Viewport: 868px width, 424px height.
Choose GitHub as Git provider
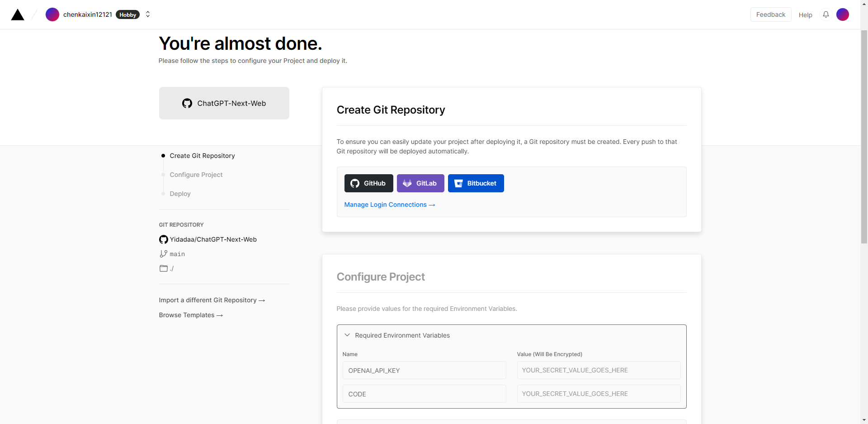point(368,183)
